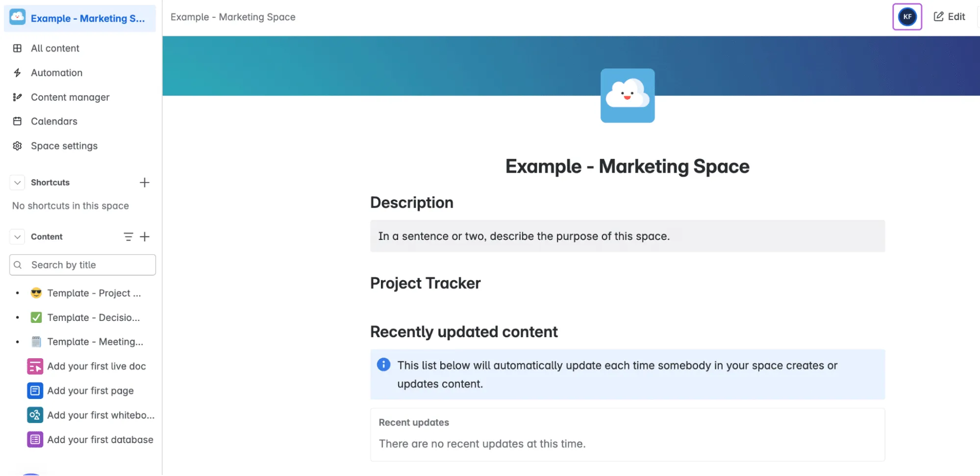Open Template - Project page in tree
The width and height of the screenshot is (980, 476).
94,293
